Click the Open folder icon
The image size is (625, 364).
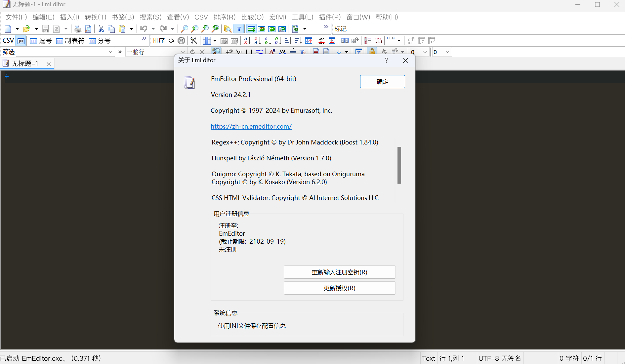tap(27, 29)
